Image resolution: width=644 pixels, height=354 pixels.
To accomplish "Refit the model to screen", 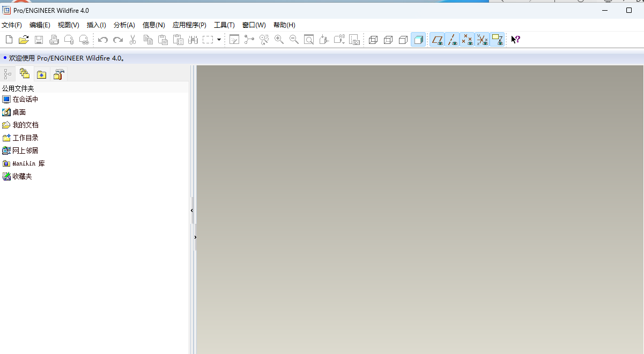I will click(309, 40).
